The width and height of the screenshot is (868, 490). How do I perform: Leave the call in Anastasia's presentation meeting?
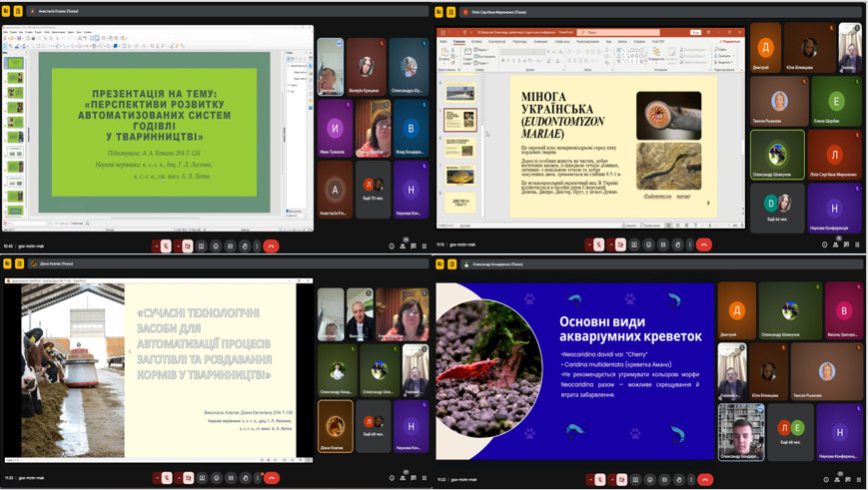(x=271, y=245)
